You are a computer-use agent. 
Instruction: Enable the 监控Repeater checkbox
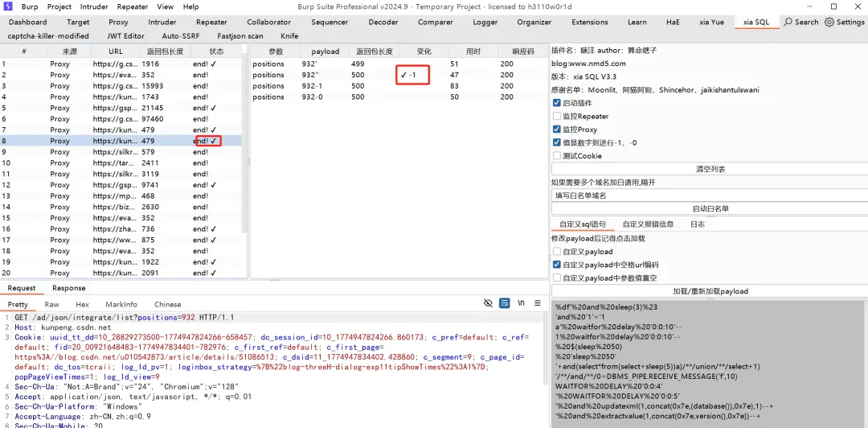click(x=556, y=117)
